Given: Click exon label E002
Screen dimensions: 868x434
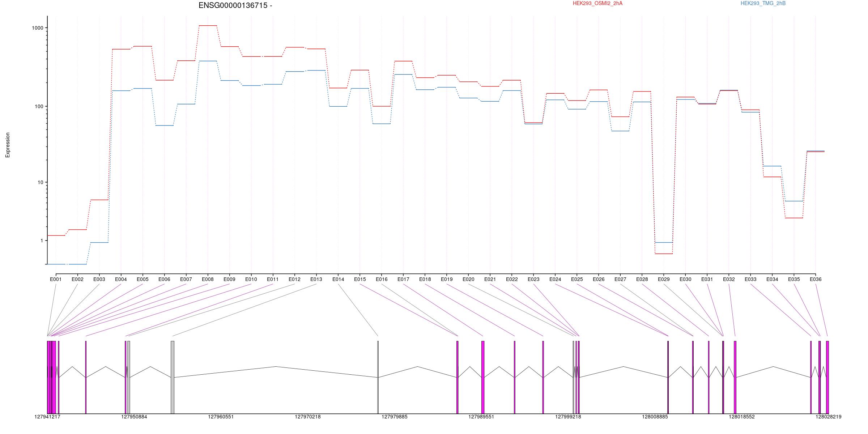Looking at the screenshot, I should point(77,279).
